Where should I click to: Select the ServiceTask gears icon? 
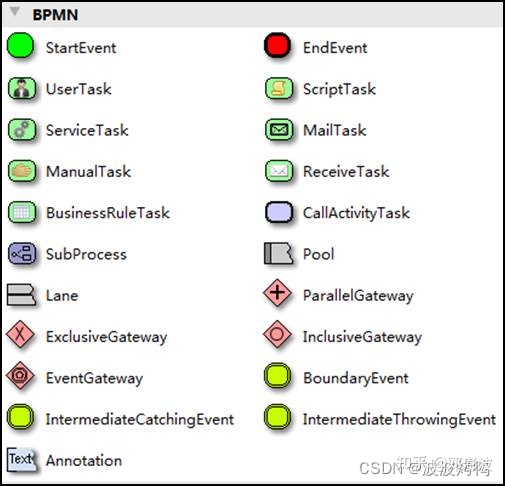(x=22, y=130)
